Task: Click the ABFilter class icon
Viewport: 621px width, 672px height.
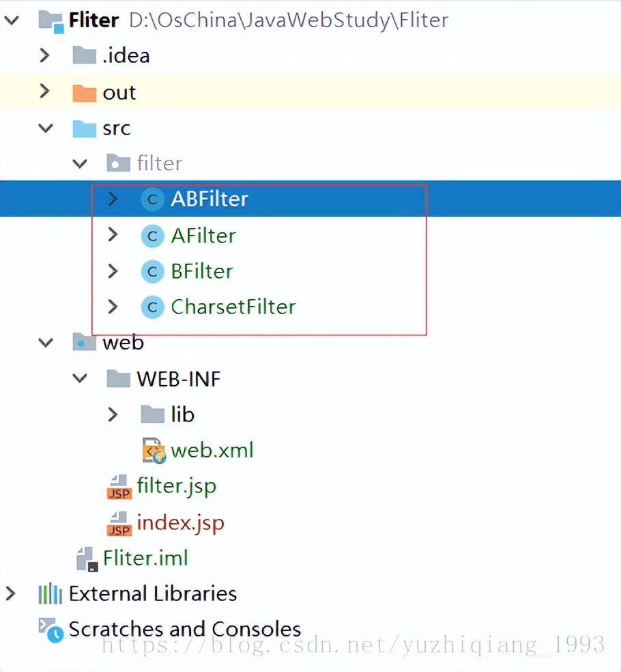Action: (152, 199)
